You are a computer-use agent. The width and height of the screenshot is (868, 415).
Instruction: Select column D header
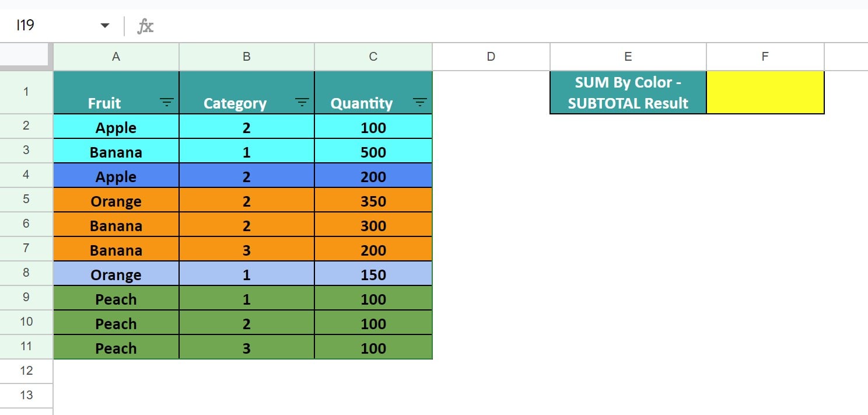tap(491, 56)
